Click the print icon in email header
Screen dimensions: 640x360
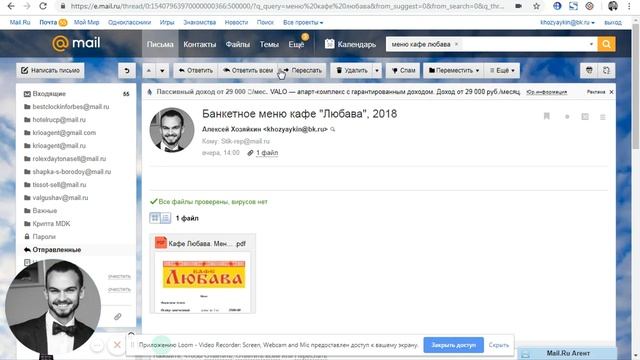click(x=585, y=117)
